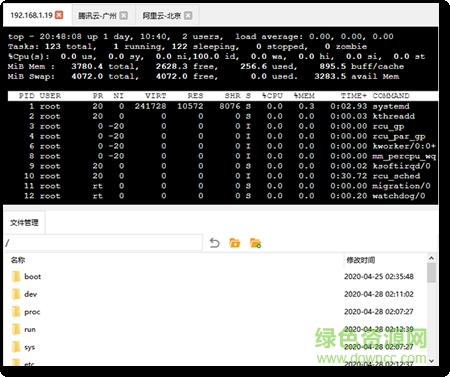Click the ksoftirqd/0 command entry
This screenshot has height=377, width=450.
point(401,166)
